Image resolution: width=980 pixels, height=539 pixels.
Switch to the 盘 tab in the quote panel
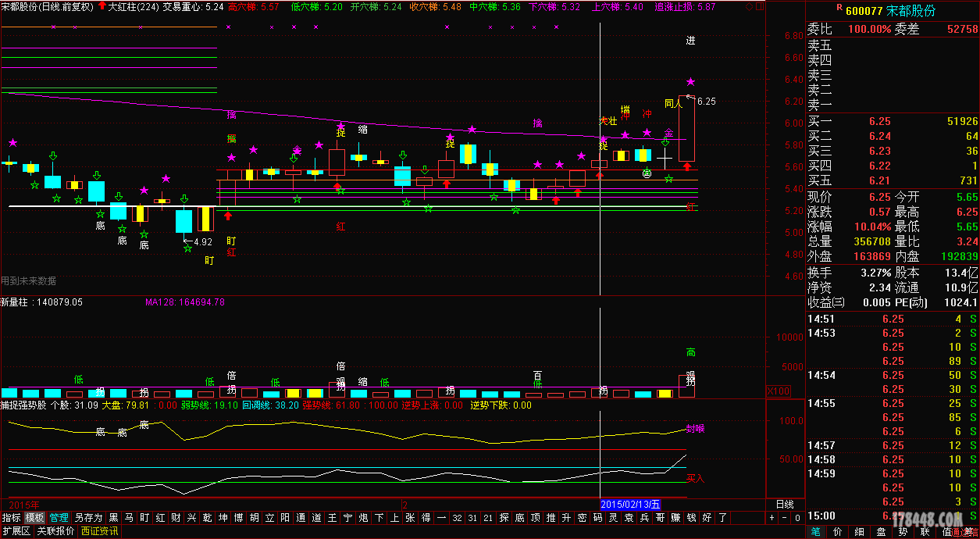coord(882,530)
